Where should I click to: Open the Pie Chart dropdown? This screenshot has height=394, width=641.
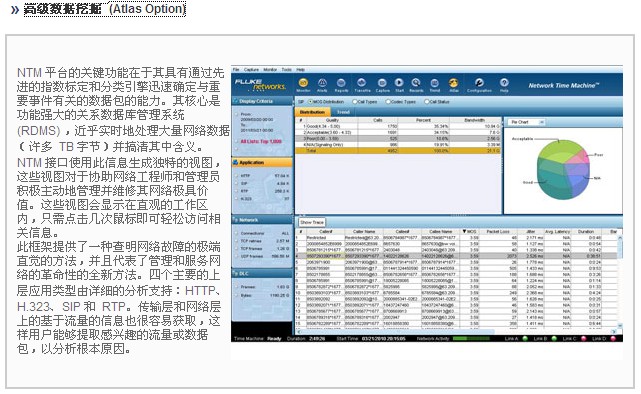(526, 122)
